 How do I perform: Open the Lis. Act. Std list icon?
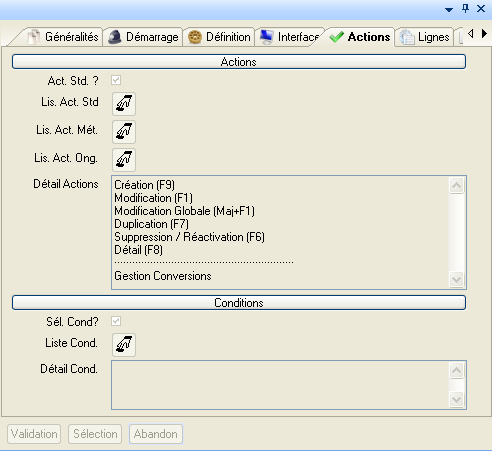(124, 104)
